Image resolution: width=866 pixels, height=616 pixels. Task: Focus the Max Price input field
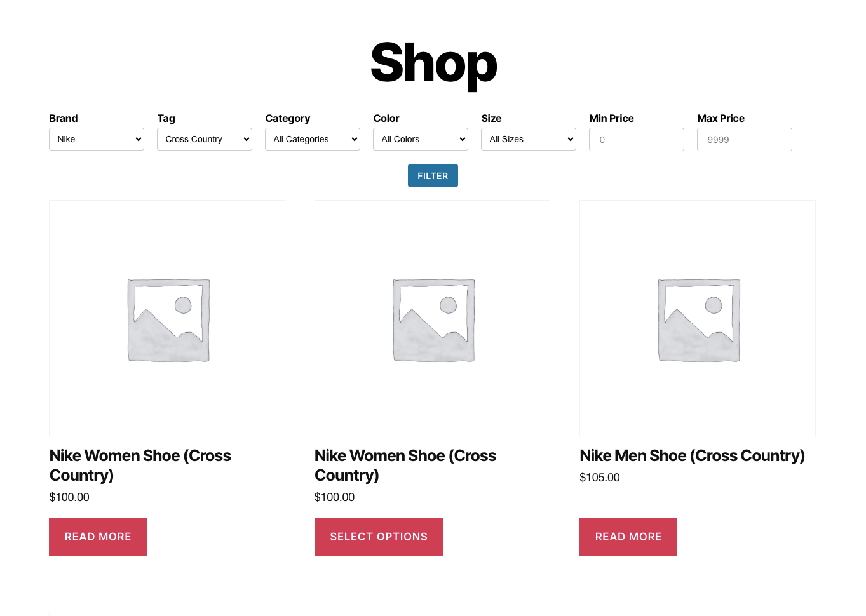[x=745, y=140]
